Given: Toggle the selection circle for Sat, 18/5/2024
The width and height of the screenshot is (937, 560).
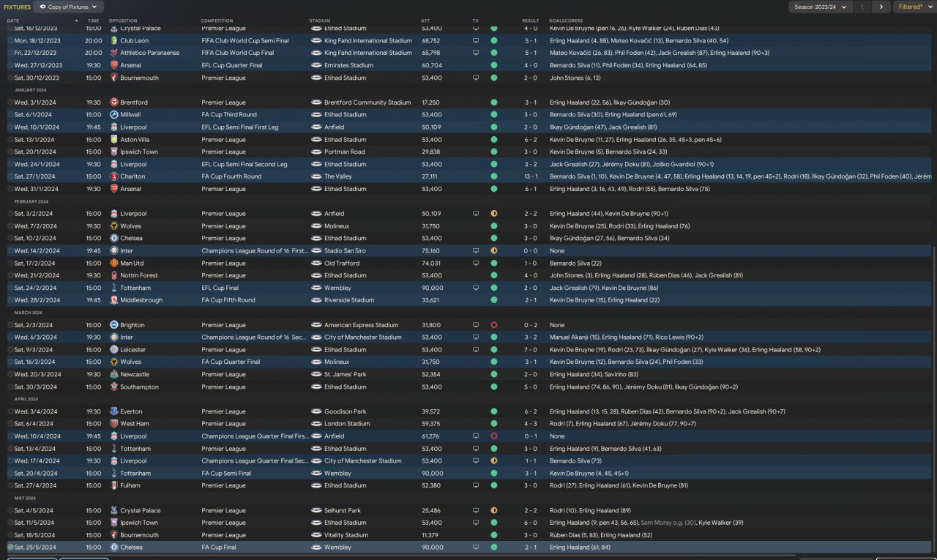Looking at the screenshot, I should tap(10, 535).
